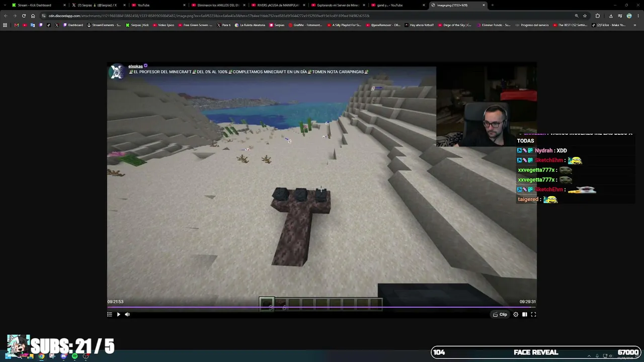Switch to the Explorando mi Server tab

(x=338, y=5)
